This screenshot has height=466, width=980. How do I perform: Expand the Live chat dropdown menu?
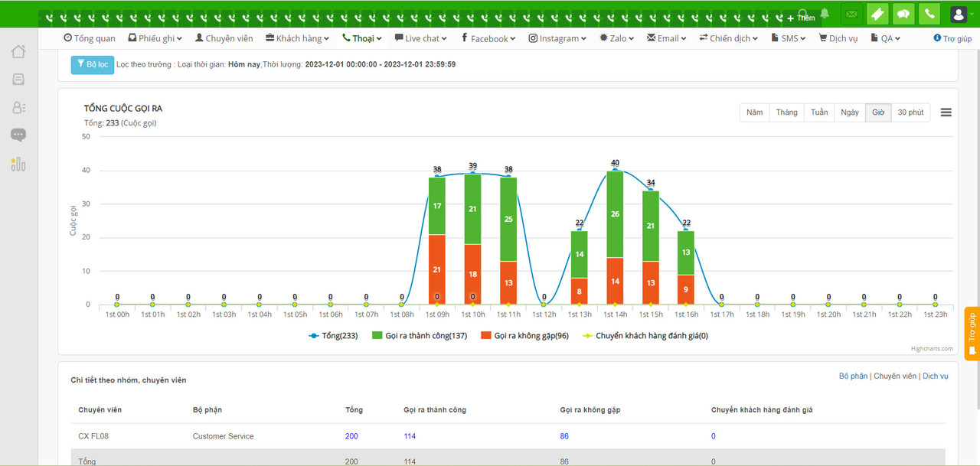click(x=422, y=38)
